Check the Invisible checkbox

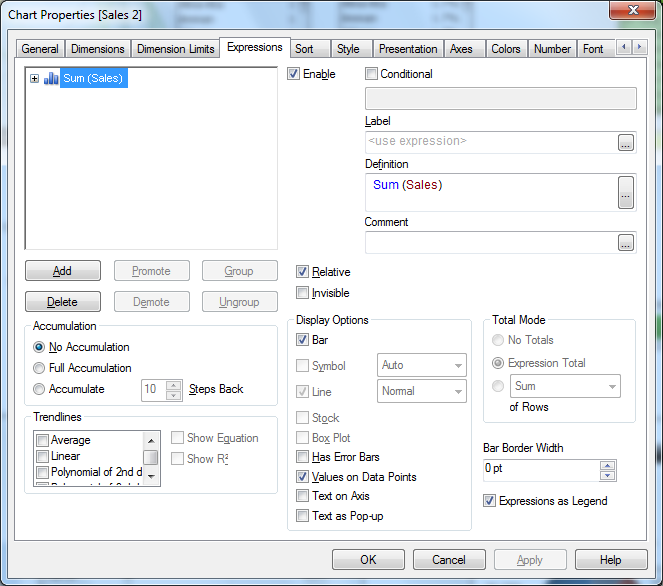pos(302,293)
